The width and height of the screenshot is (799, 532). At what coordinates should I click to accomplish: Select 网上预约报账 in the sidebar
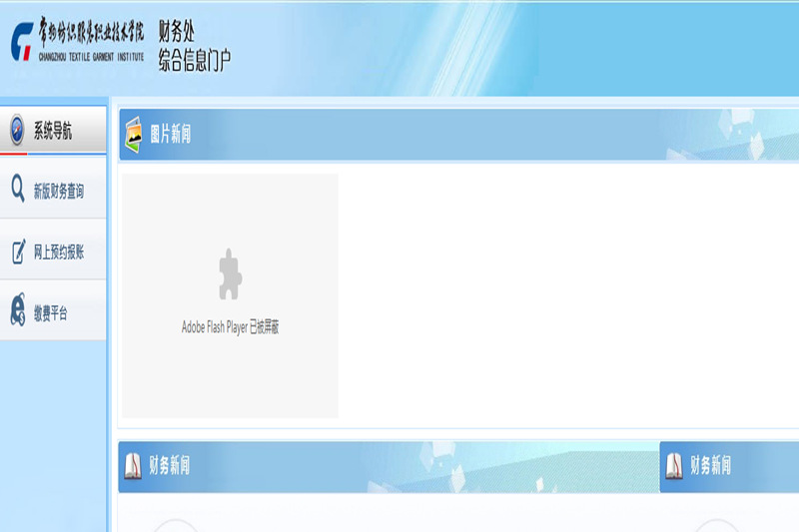[59, 252]
